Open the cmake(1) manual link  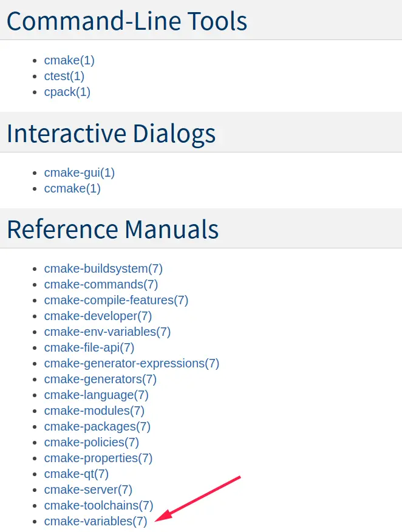point(69,60)
